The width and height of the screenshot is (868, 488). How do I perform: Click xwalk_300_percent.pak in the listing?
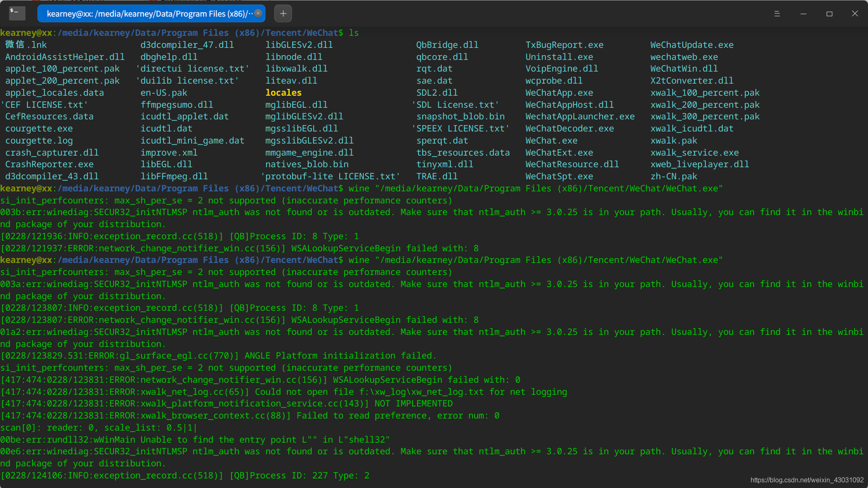(x=705, y=116)
